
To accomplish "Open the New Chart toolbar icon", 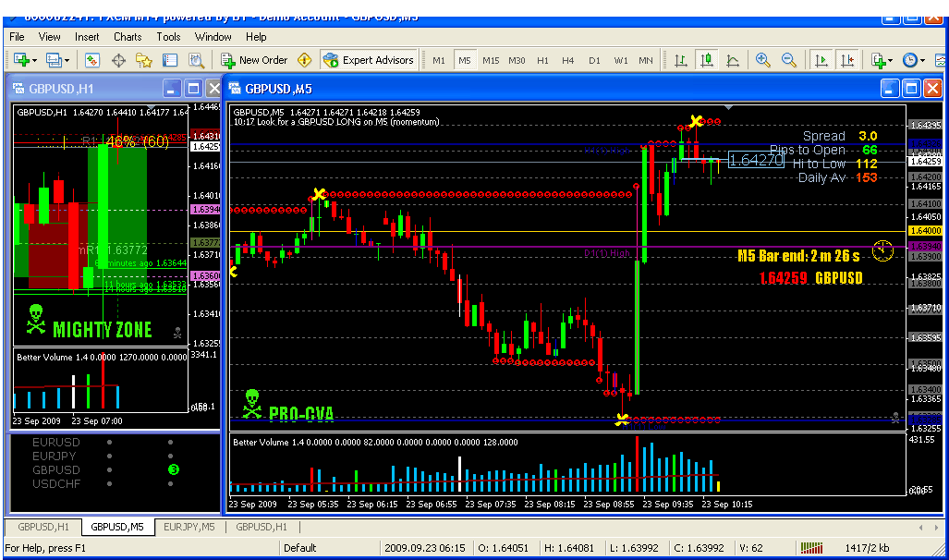I will (21, 60).
